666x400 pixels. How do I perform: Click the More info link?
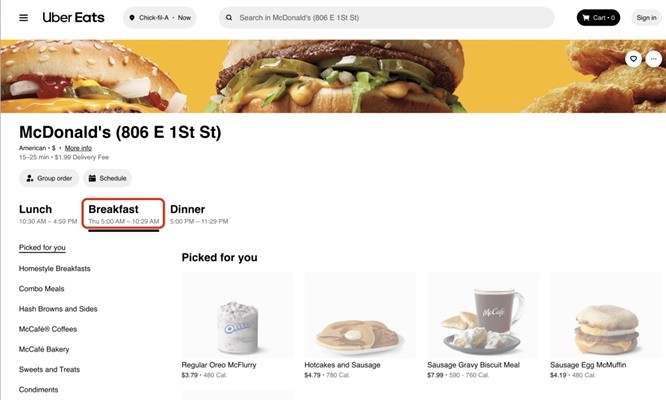[x=78, y=148]
